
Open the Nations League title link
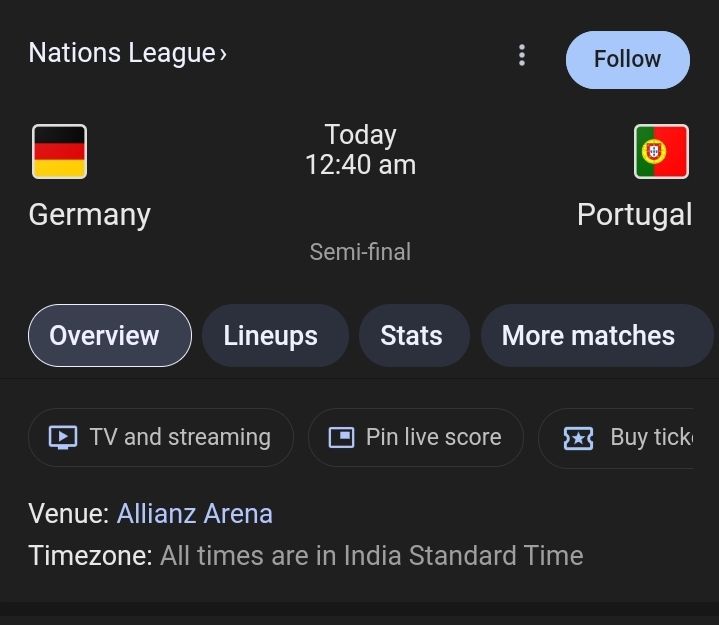(122, 53)
